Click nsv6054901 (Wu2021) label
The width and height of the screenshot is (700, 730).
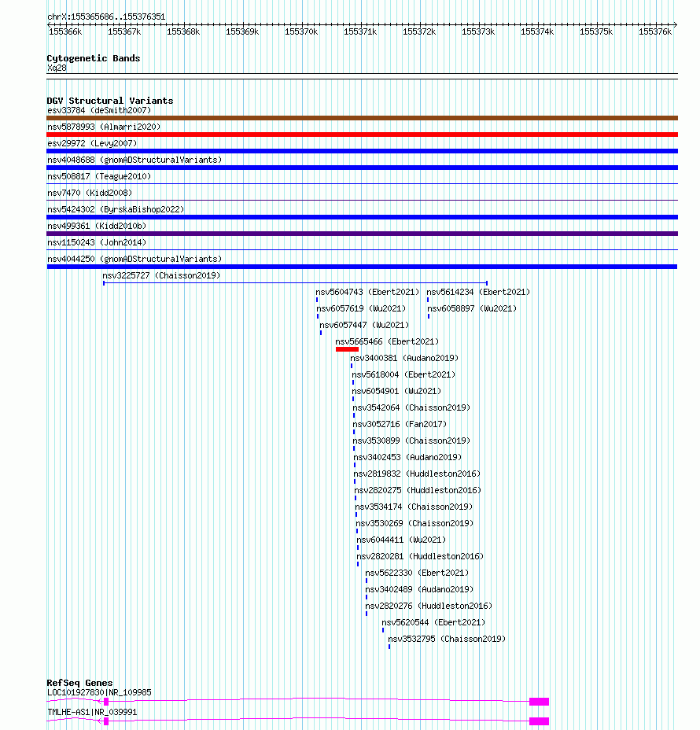tap(396, 391)
